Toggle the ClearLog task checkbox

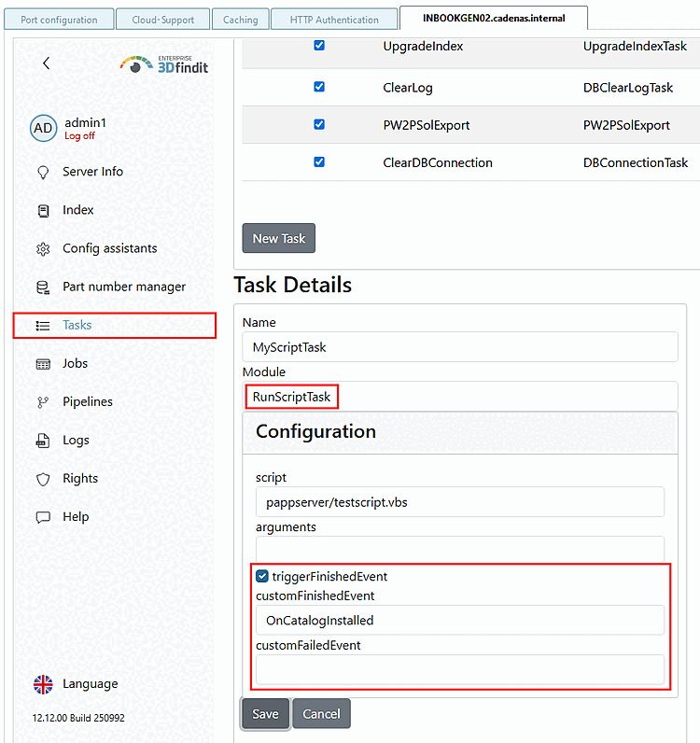pyautogui.click(x=319, y=87)
